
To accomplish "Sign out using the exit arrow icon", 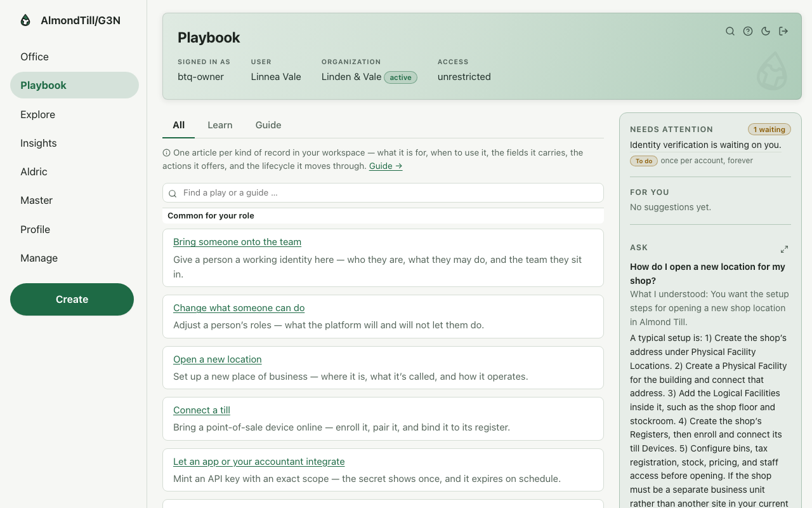I will (x=783, y=31).
